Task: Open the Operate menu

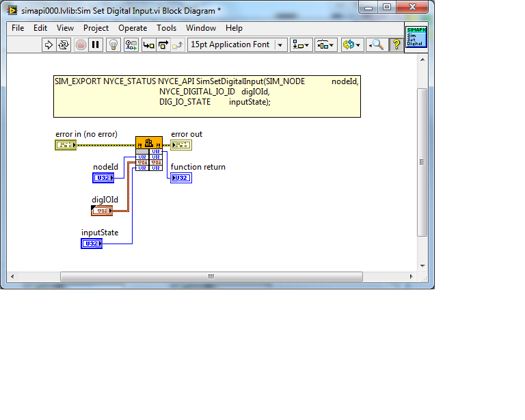Action: 133,28
